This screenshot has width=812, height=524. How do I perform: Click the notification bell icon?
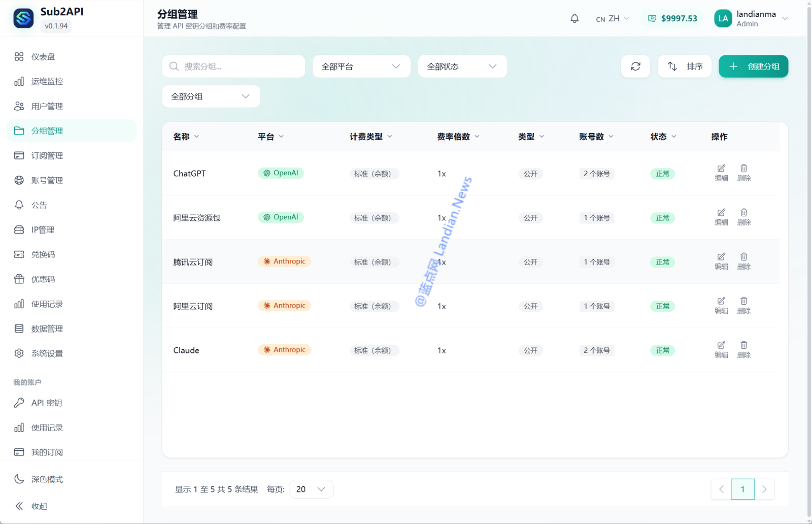point(574,19)
